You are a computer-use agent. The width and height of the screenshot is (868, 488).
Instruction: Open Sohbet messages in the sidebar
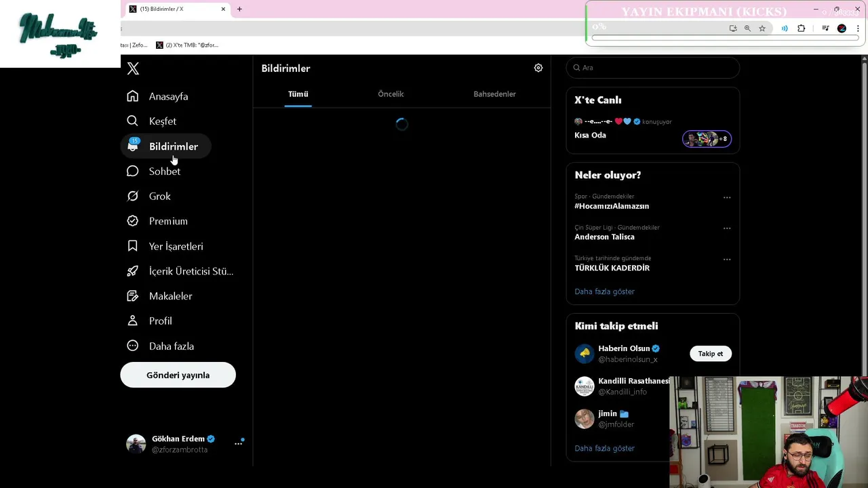(x=154, y=171)
